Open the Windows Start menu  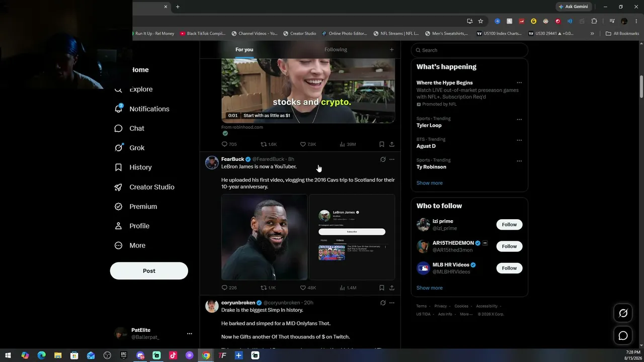8,355
